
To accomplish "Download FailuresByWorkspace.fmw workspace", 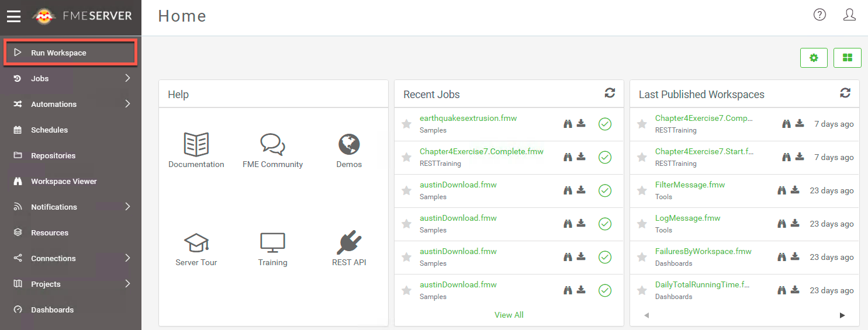I will point(795,256).
